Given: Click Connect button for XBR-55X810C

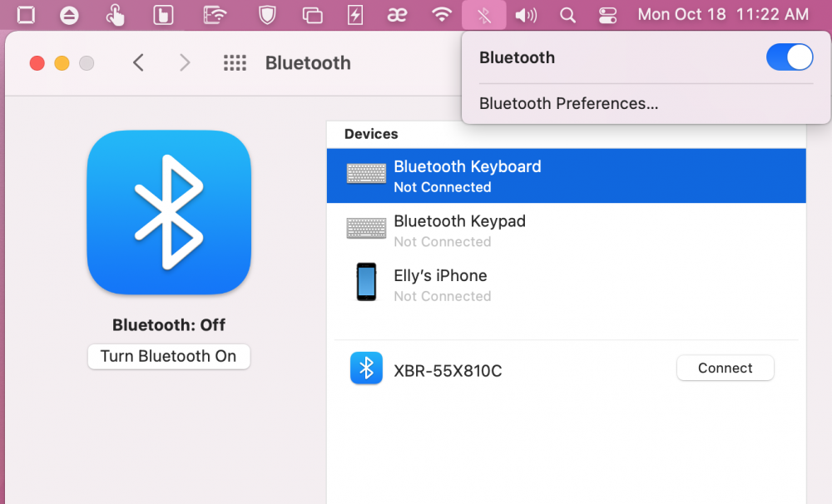Looking at the screenshot, I should [725, 368].
